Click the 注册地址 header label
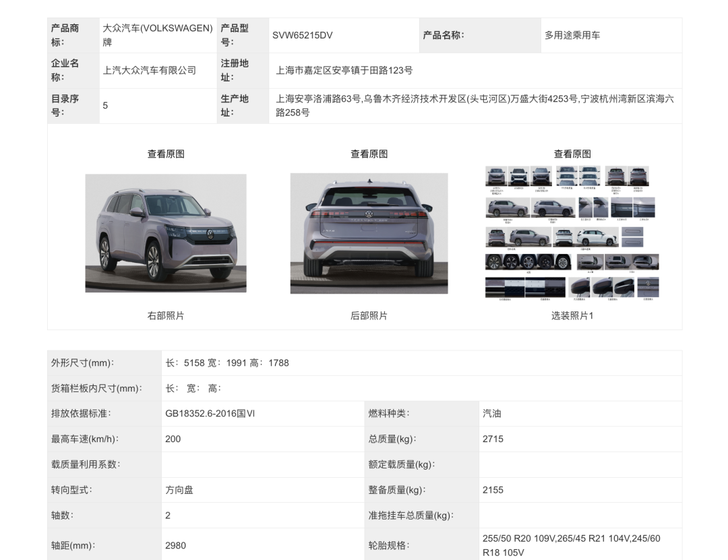728x560 pixels. point(235,71)
